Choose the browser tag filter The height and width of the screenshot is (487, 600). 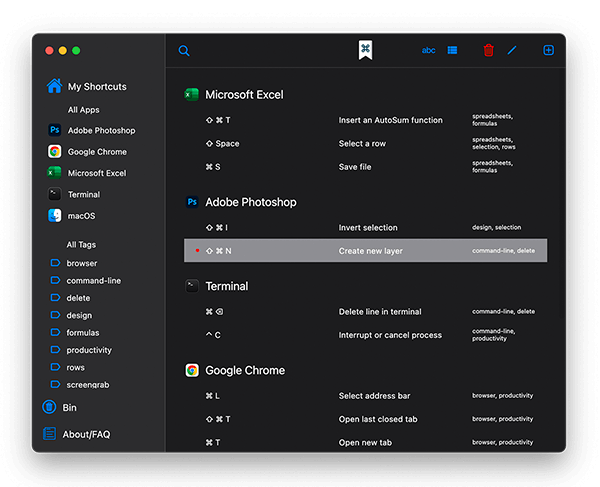tap(82, 263)
